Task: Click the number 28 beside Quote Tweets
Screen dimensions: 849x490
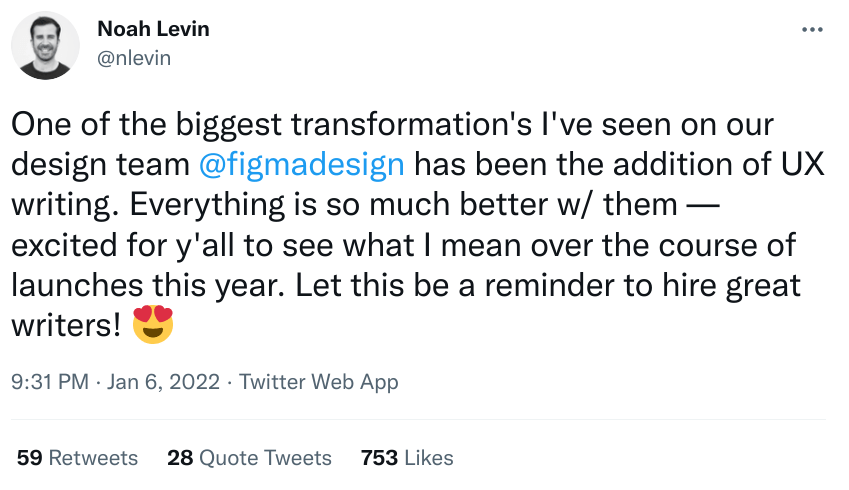Action: (x=180, y=458)
